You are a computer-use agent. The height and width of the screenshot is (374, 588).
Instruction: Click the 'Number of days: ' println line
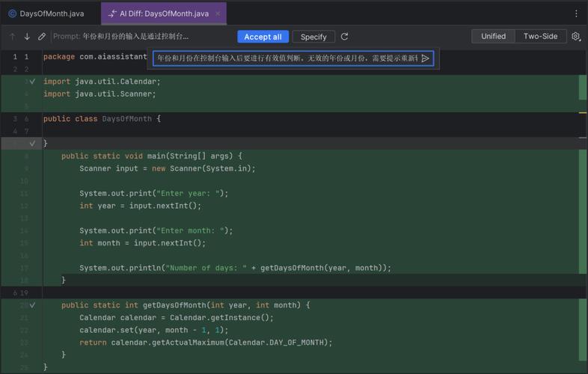point(235,268)
